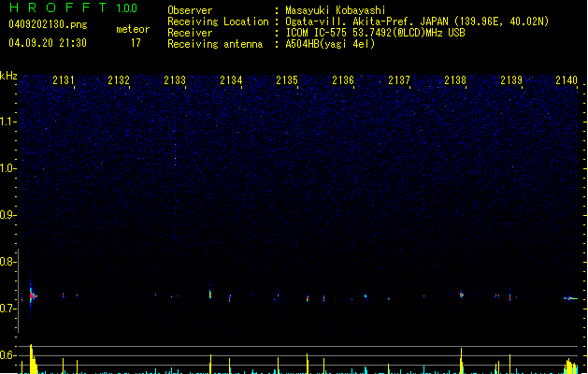
Task: Click the 2139 time axis marker
Action: (x=511, y=80)
